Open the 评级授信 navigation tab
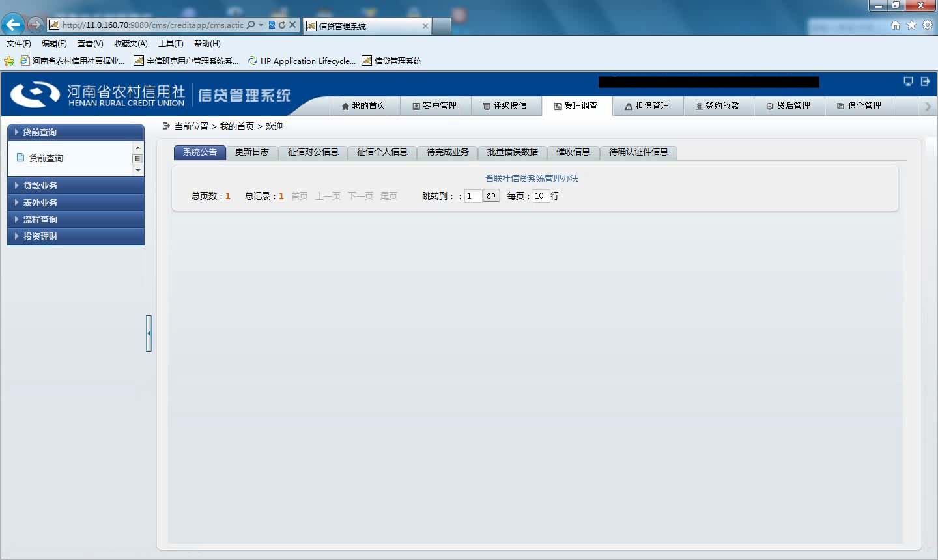The height and width of the screenshot is (560, 938). pyautogui.click(x=505, y=105)
